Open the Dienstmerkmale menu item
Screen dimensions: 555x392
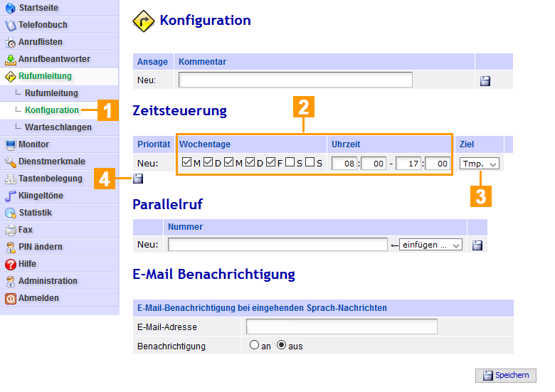coord(51,161)
